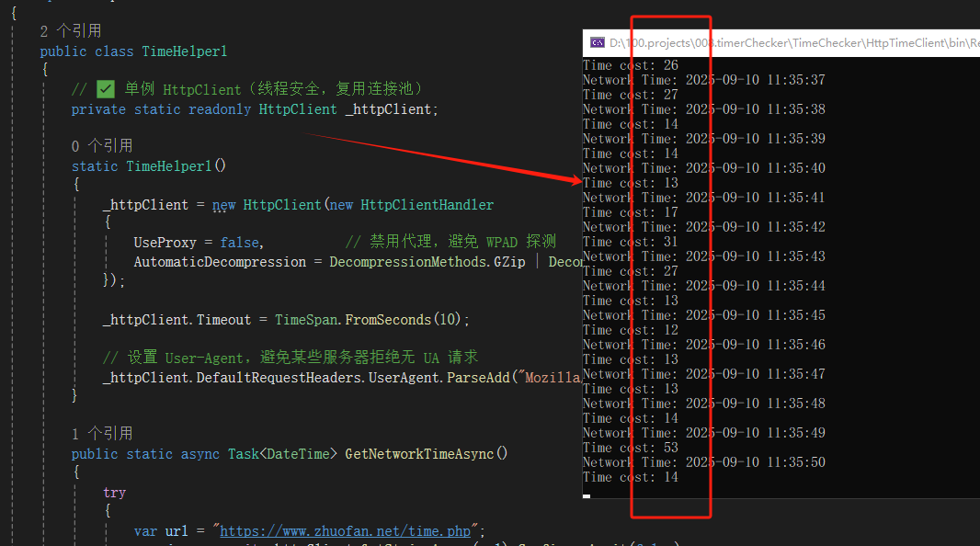Screen dimensions: 980x546
Task: Click console line Network Time 11:35:49
Action: click(x=704, y=432)
